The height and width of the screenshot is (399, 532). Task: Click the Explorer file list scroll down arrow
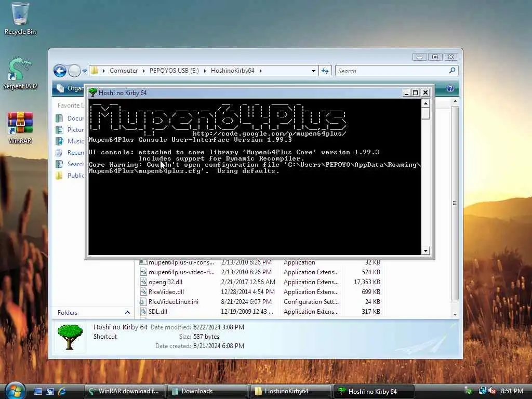[455, 314]
